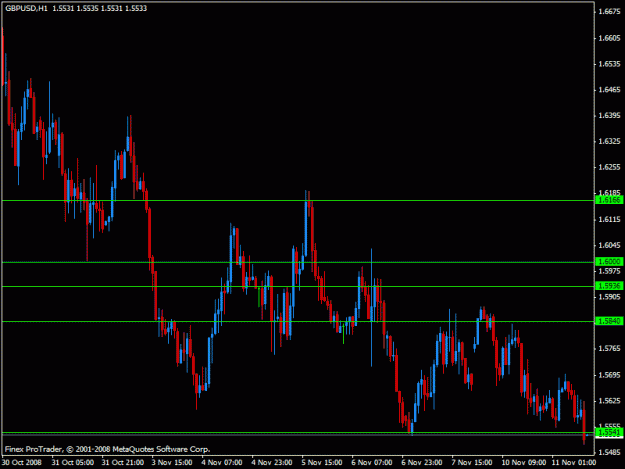This screenshot has width=625, height=469.
Task: Click the 31 Oct 21:00 time label
Action: (x=123, y=463)
